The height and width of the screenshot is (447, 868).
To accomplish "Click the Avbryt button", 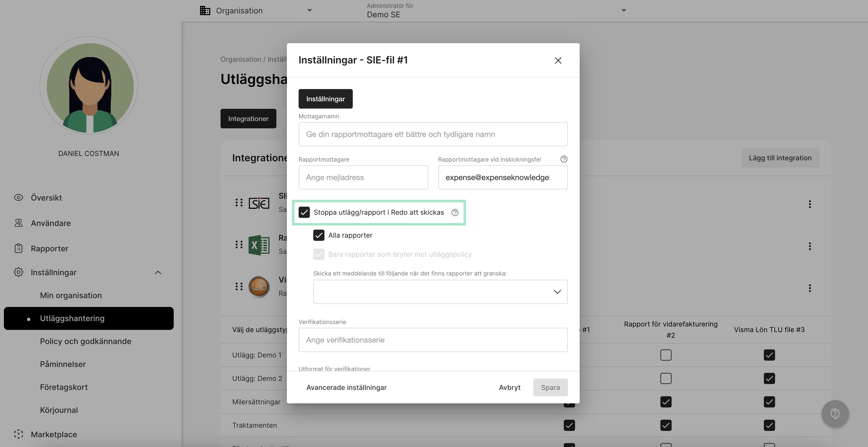I will [x=509, y=387].
